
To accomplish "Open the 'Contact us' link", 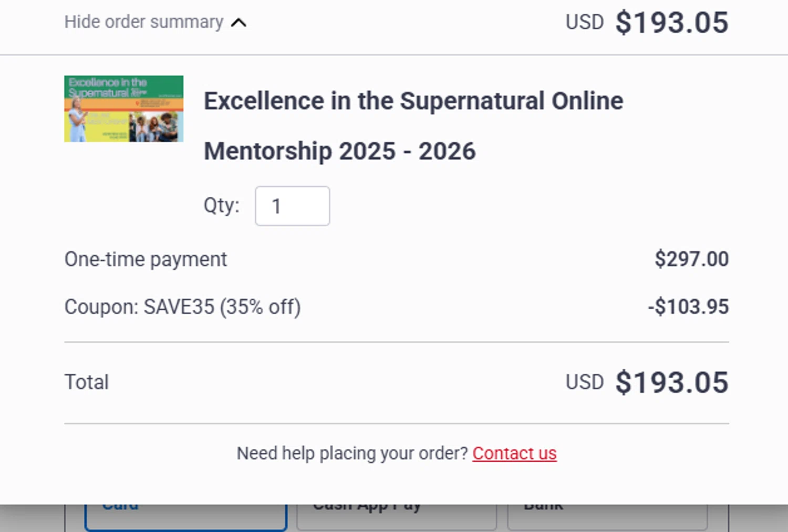I will [514, 453].
